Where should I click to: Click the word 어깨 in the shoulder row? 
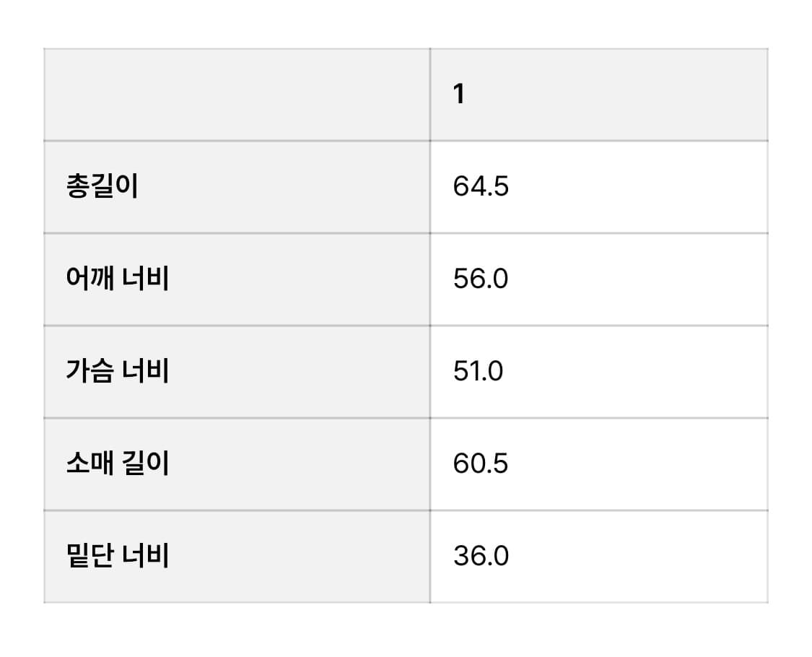(x=90, y=279)
